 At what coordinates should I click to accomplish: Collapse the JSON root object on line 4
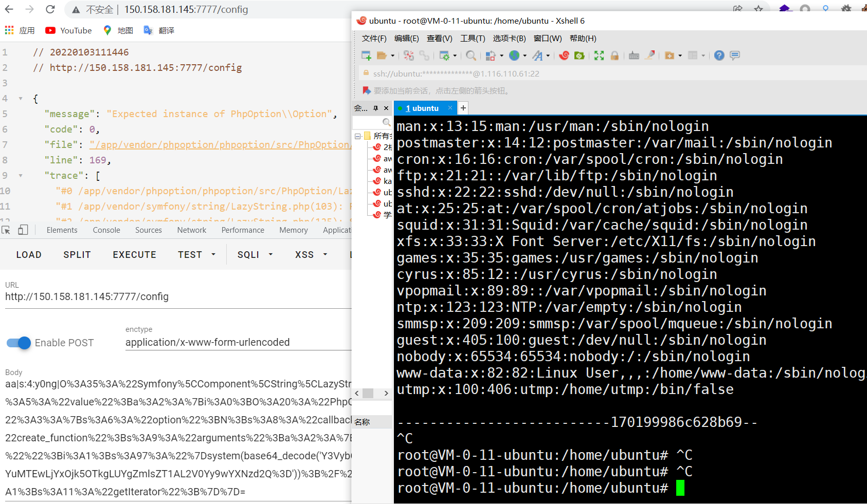click(x=21, y=99)
